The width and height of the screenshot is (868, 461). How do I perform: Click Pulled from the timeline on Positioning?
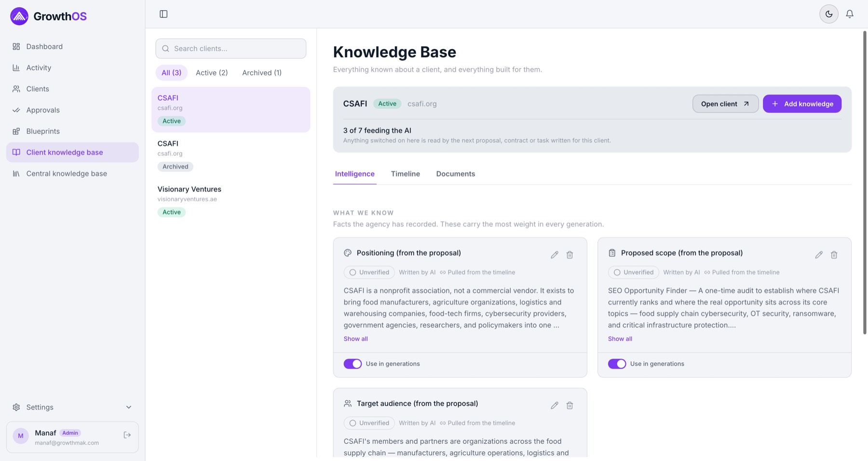click(477, 272)
